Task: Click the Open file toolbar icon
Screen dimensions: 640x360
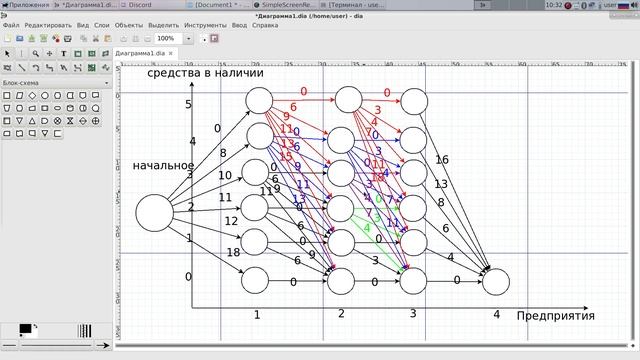Action: (20, 38)
